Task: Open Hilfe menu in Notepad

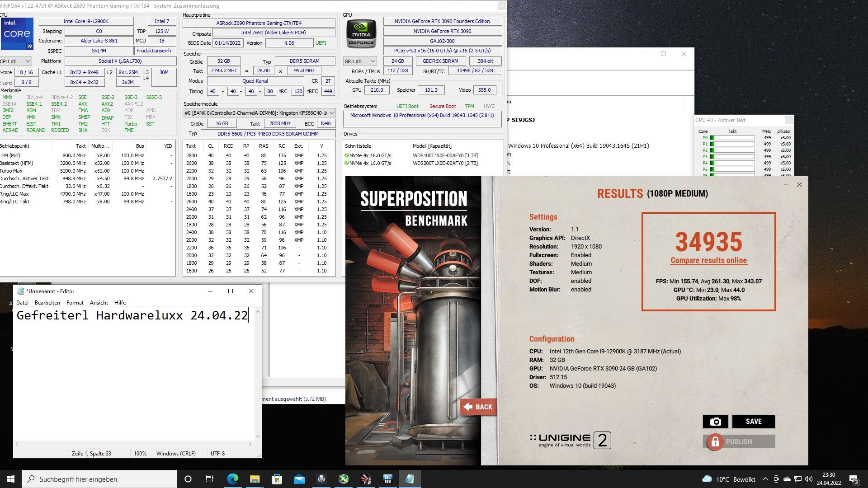Action: tap(120, 303)
